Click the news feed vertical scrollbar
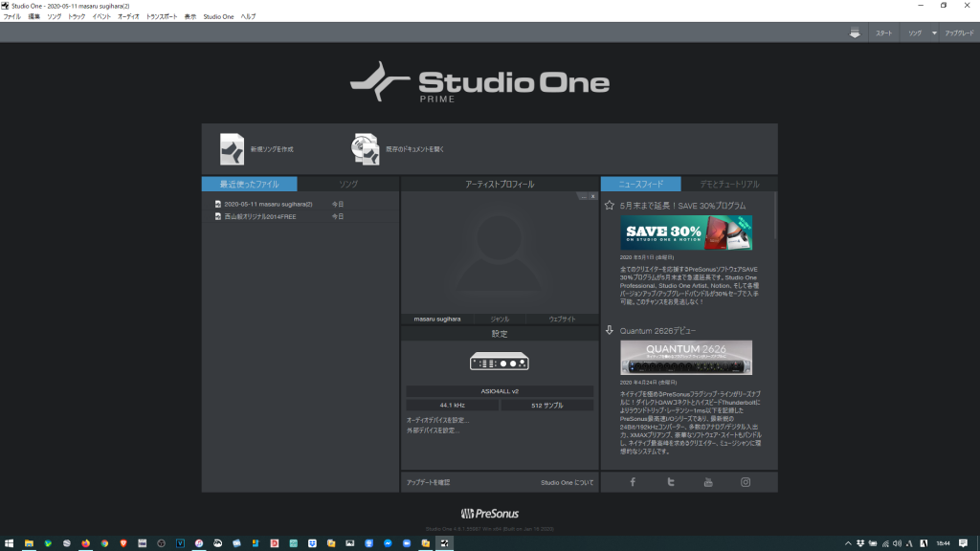 pyautogui.click(x=775, y=215)
